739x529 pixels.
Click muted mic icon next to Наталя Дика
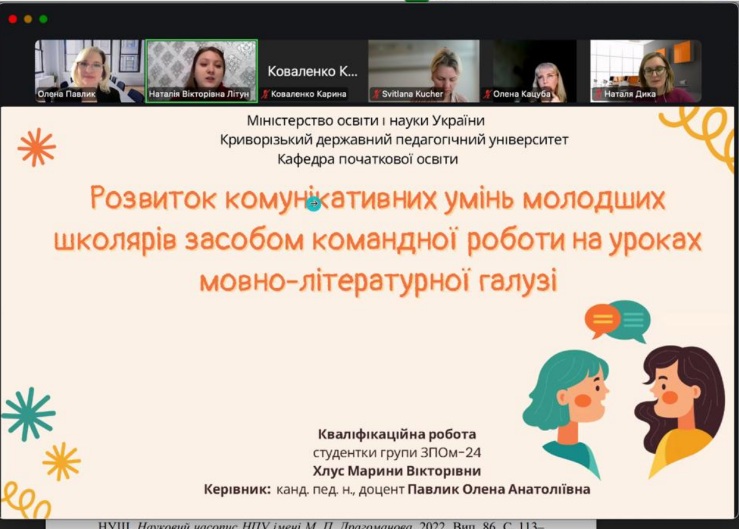click(599, 95)
